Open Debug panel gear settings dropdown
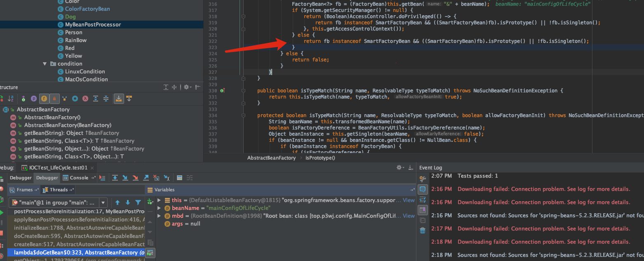Viewport: 644px width, 261px height. click(400, 167)
